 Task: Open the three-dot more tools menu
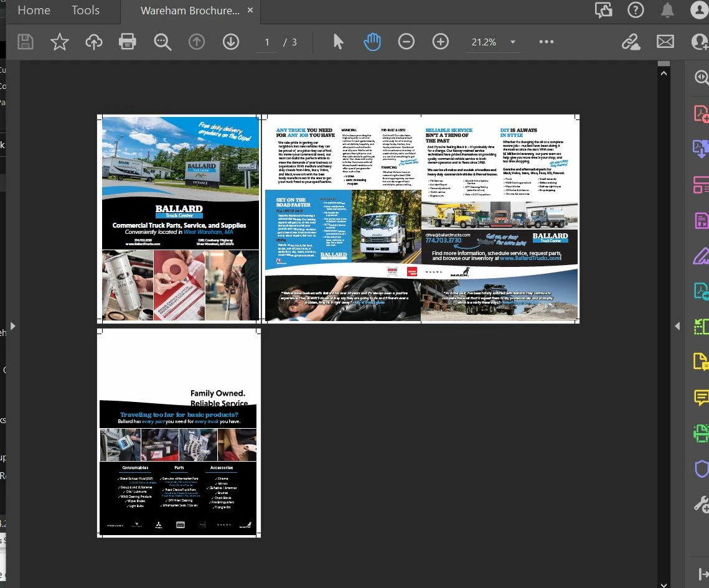546,42
